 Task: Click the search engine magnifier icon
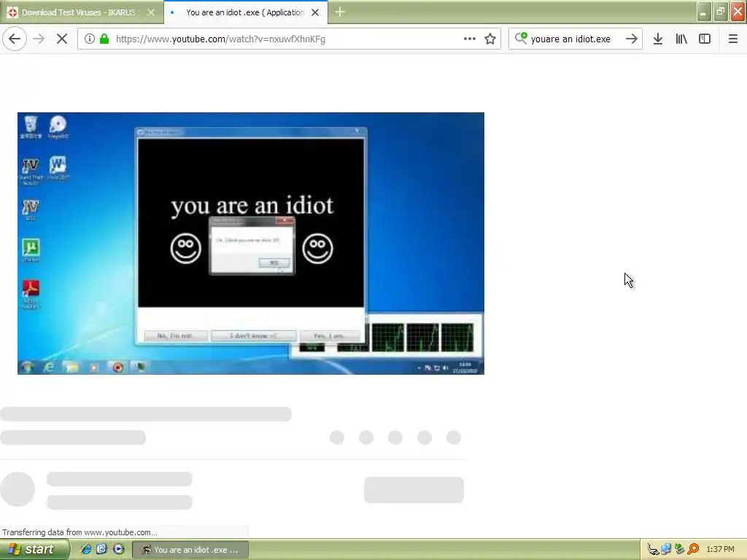(520, 38)
